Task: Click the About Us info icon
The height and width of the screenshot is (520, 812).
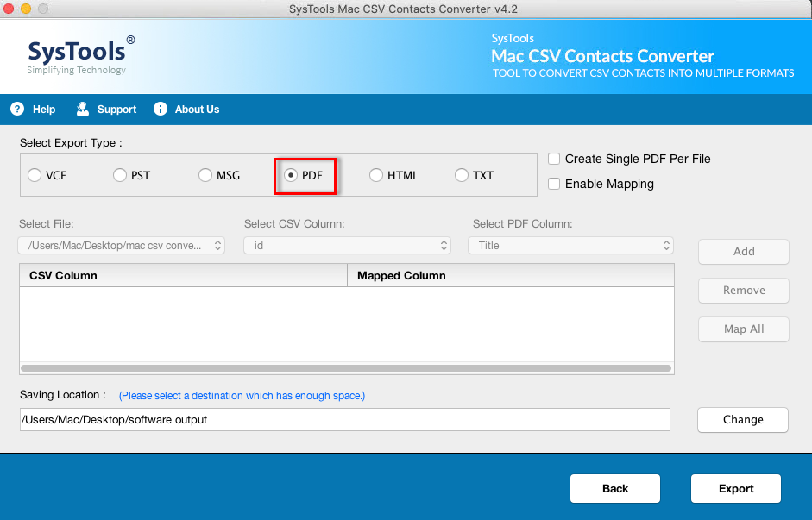Action: 160,109
